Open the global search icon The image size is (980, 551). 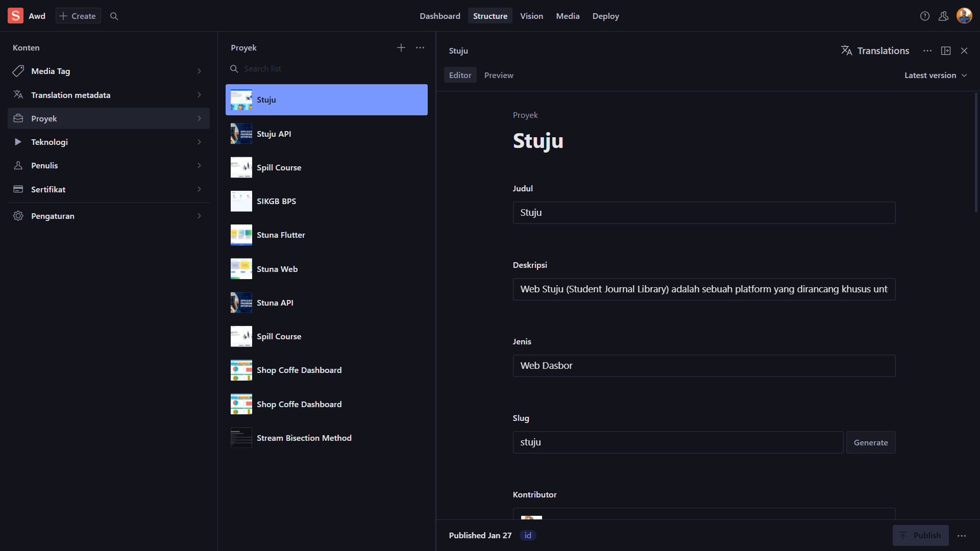(114, 16)
